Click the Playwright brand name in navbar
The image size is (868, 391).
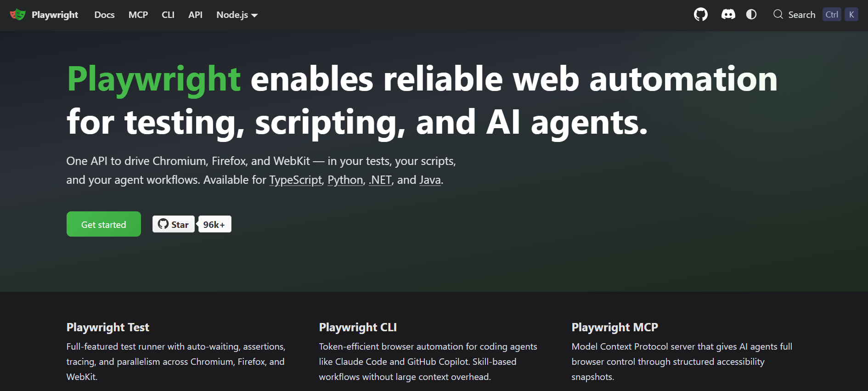tap(55, 15)
